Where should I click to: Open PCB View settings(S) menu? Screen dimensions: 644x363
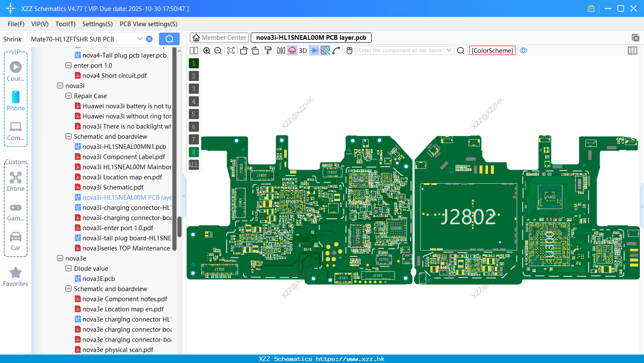coord(148,24)
